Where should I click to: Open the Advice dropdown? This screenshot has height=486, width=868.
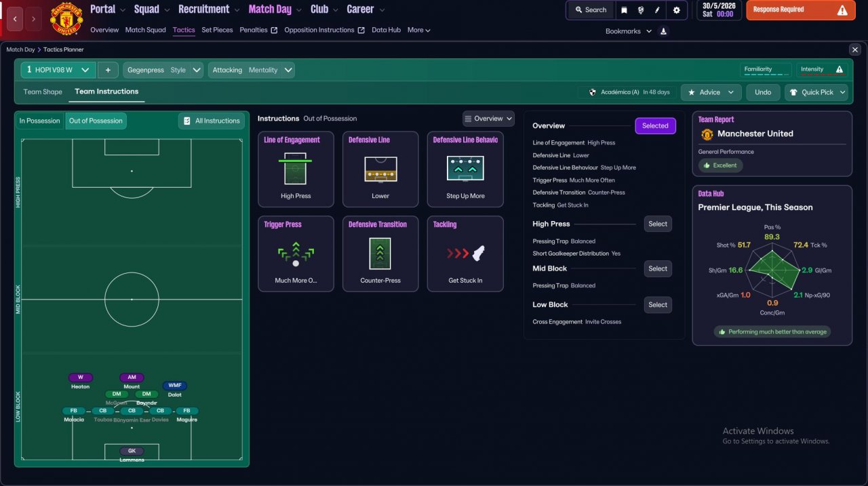711,92
